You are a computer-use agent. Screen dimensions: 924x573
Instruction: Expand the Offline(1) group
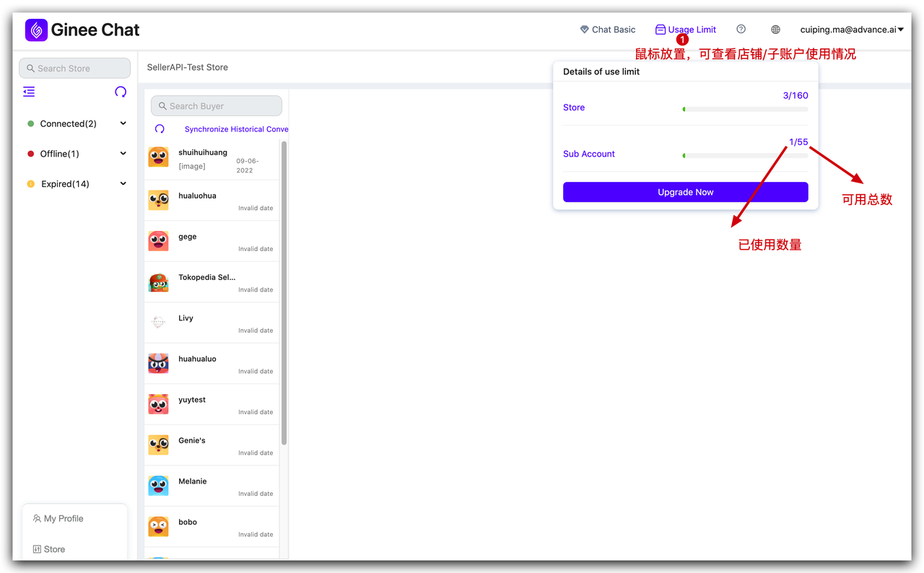[123, 154]
